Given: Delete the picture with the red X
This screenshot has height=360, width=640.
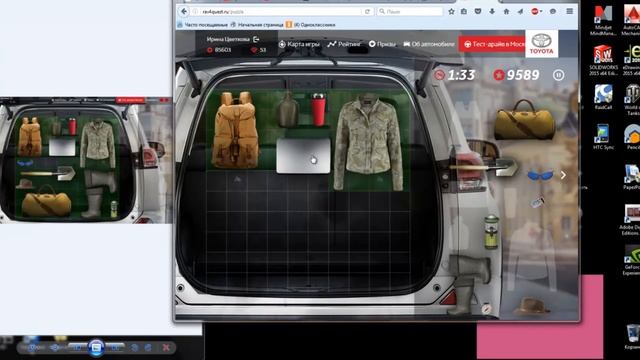Looking at the screenshot, I should click(x=166, y=348).
